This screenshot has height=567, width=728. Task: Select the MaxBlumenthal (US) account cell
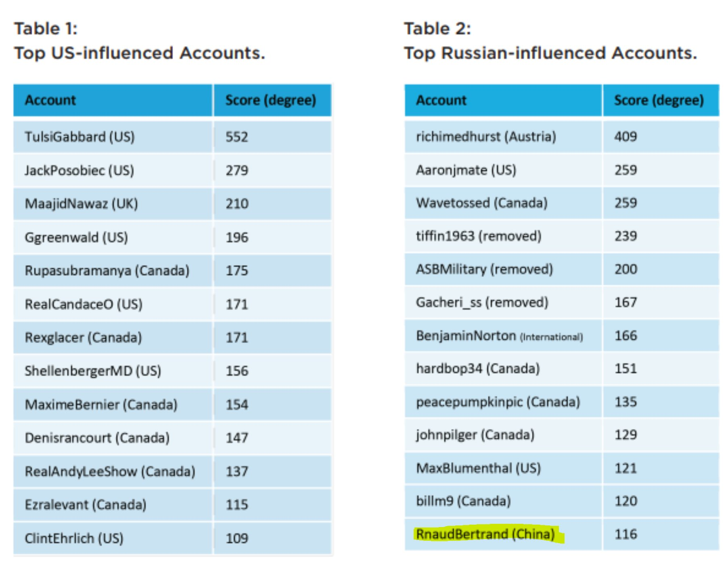pos(478,468)
